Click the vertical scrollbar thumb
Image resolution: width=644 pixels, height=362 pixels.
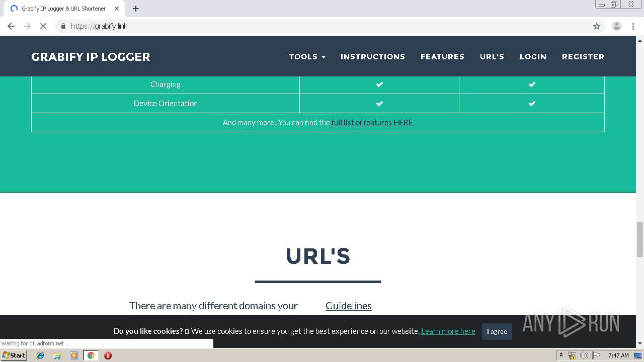640,239
